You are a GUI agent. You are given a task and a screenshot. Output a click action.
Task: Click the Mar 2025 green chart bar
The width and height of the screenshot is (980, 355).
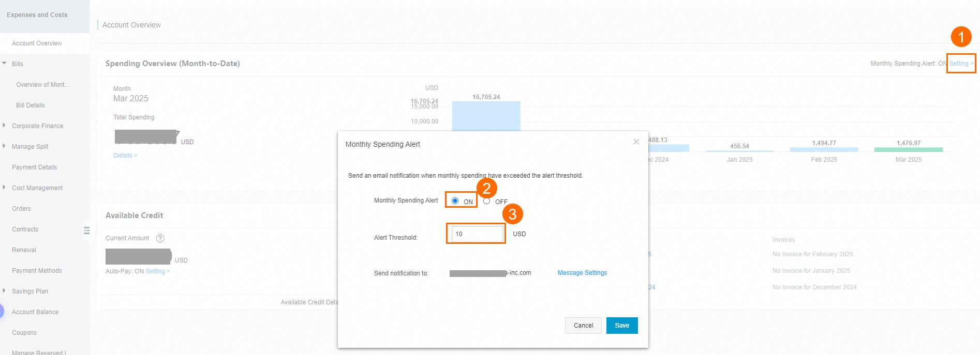coord(909,149)
